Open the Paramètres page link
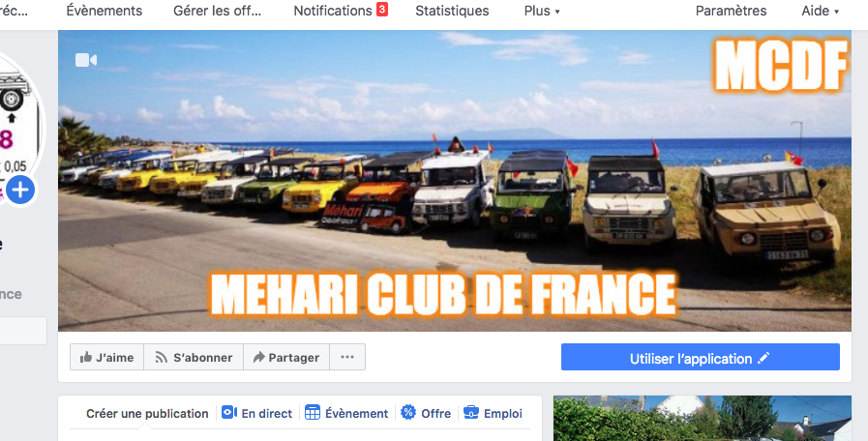The height and width of the screenshot is (441, 868). point(731,11)
